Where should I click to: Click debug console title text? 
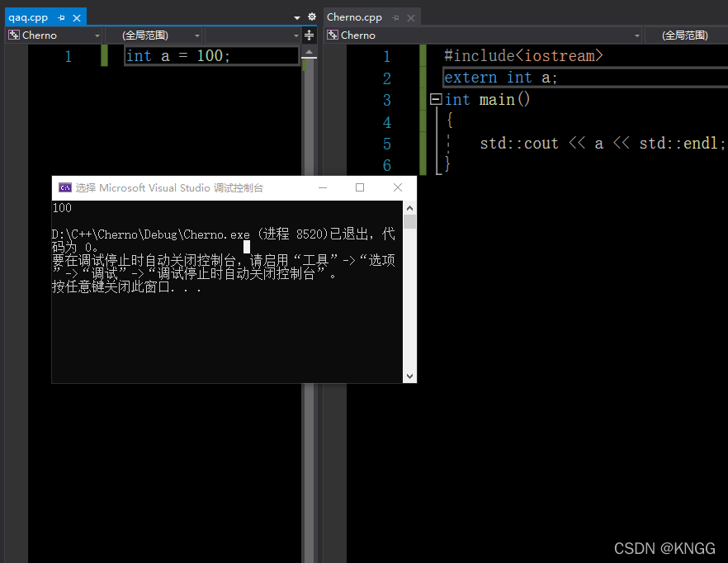tap(169, 187)
